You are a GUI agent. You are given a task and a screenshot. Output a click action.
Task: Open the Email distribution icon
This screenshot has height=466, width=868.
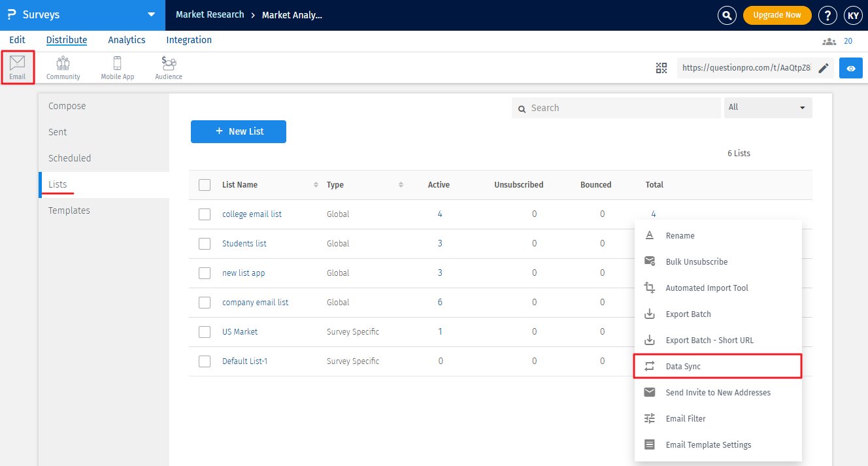click(x=18, y=67)
